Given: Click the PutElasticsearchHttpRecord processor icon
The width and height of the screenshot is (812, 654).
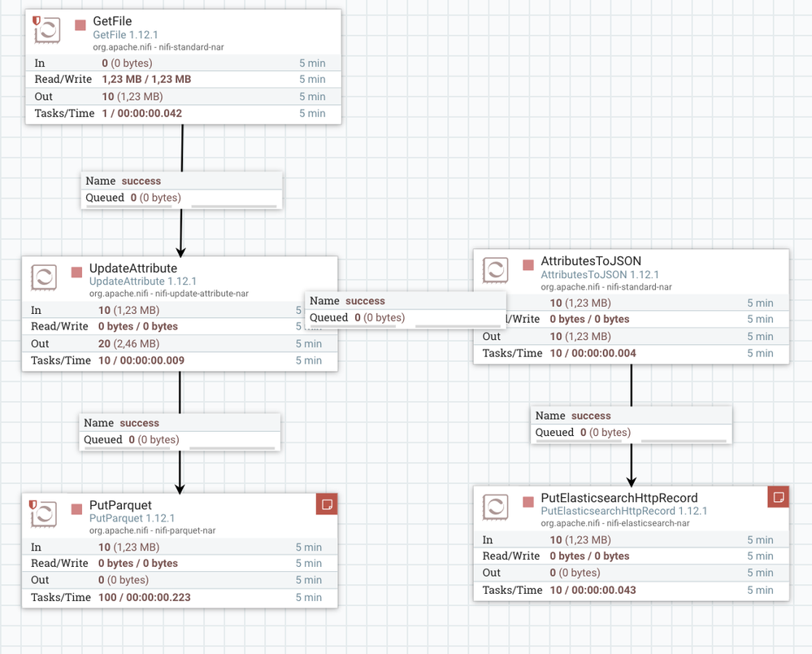Looking at the screenshot, I should [495, 506].
